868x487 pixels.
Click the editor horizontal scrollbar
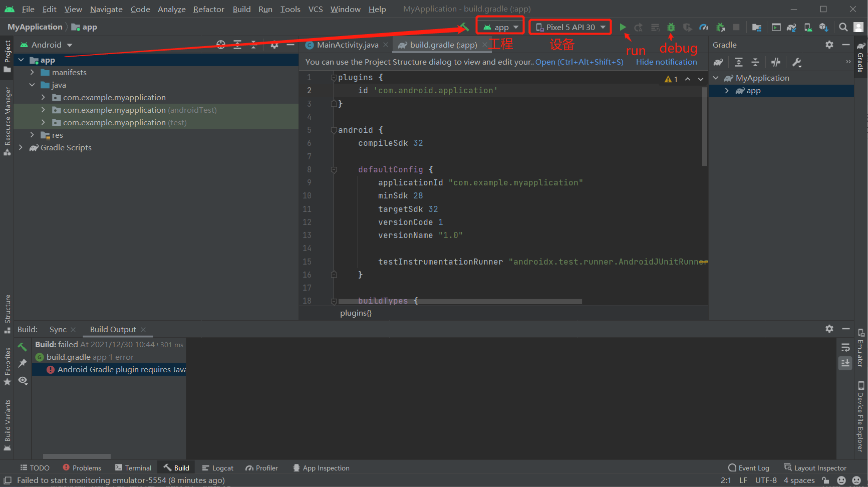pos(460,302)
